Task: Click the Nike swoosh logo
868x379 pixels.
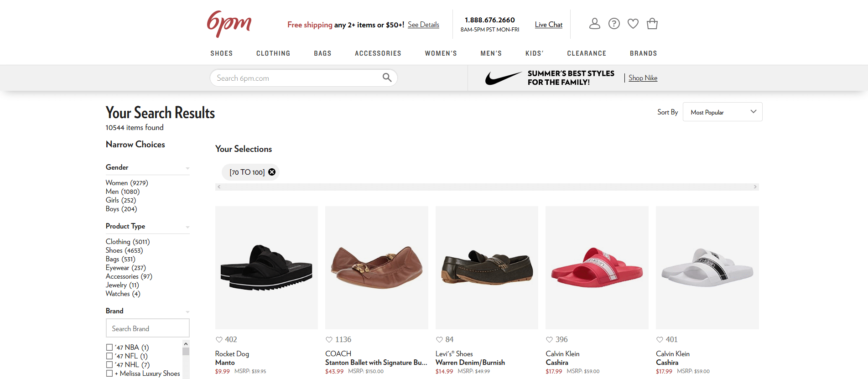Action: [503, 78]
